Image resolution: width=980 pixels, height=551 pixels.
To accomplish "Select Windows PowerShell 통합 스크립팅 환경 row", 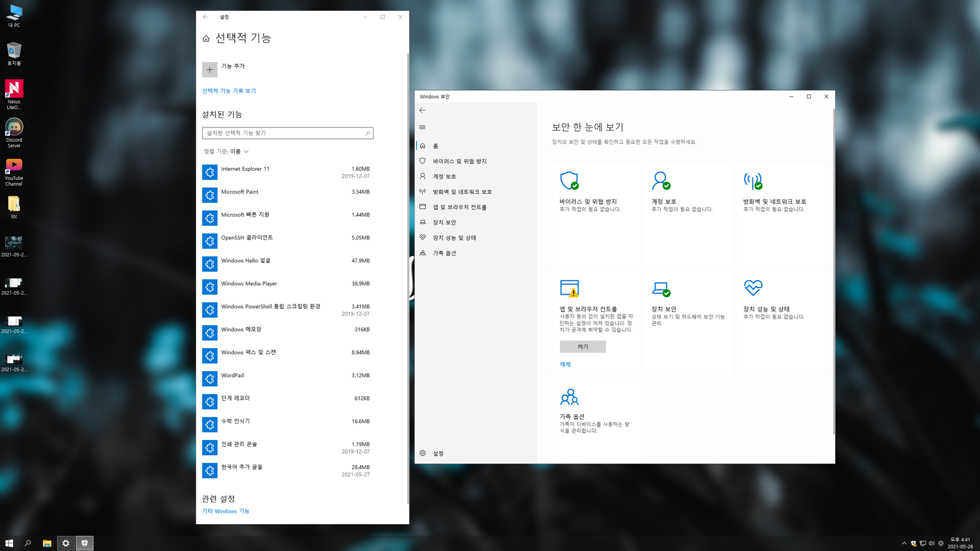I will point(288,310).
